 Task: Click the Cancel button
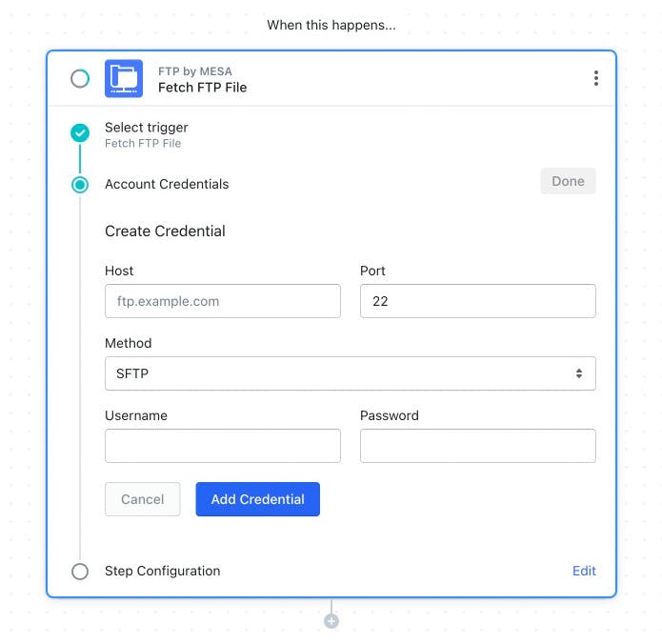coord(142,499)
